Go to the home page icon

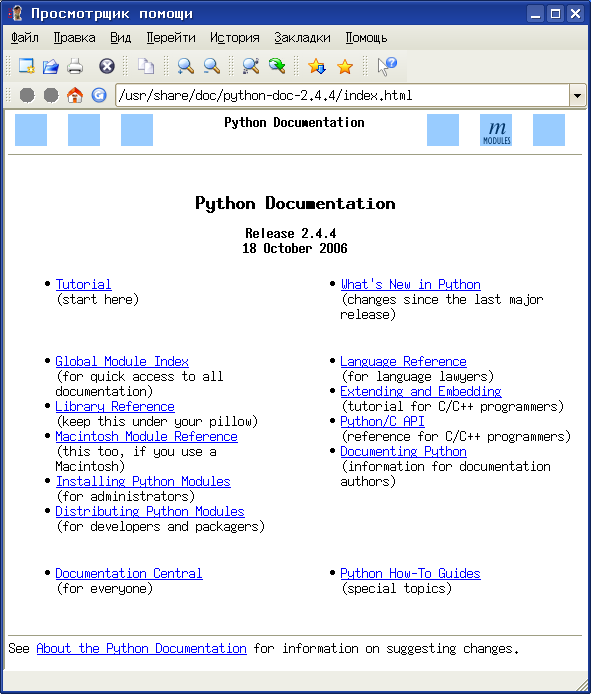75,95
